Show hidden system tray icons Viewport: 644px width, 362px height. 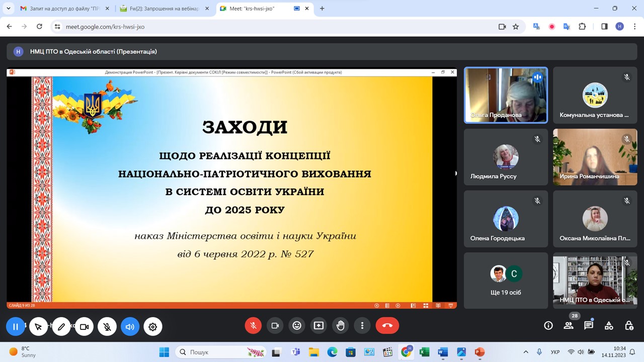526,352
